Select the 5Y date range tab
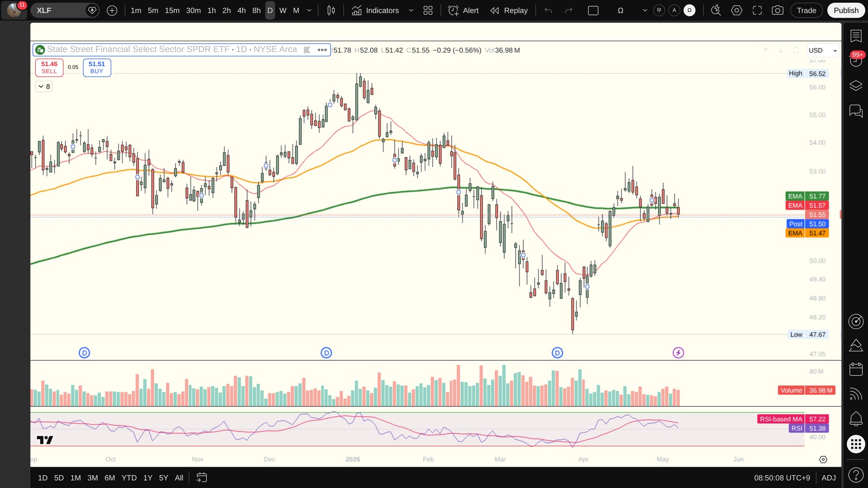The width and height of the screenshot is (868, 488). (163, 478)
